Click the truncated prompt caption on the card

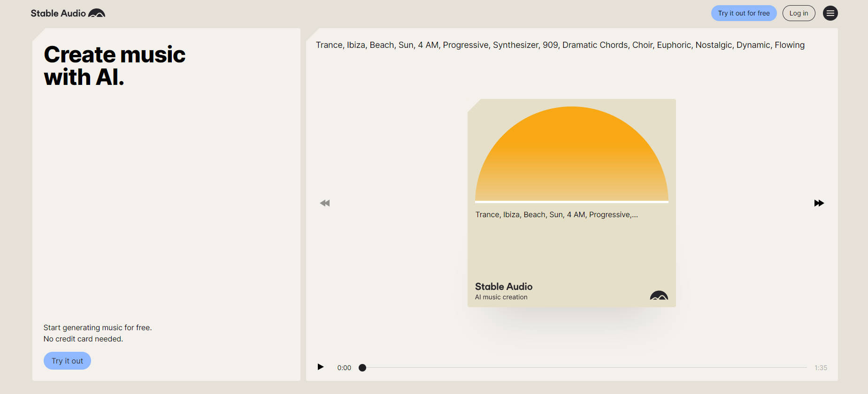pyautogui.click(x=557, y=215)
